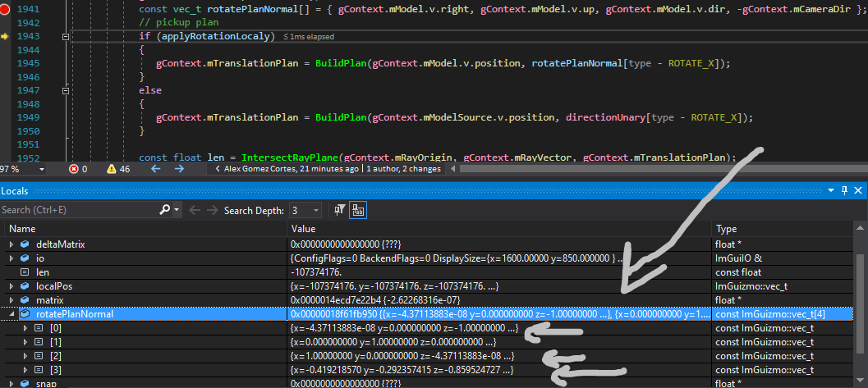Sort by the Value column header

[500, 229]
